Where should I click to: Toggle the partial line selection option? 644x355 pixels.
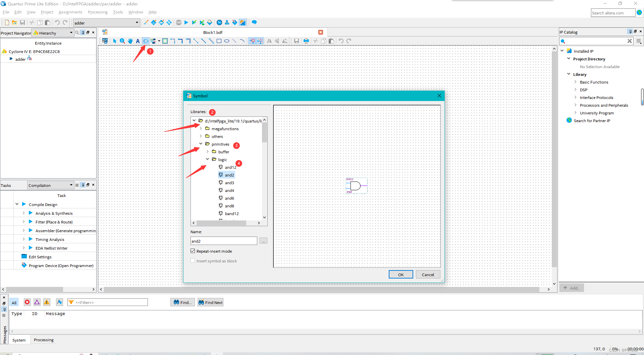coord(260,41)
